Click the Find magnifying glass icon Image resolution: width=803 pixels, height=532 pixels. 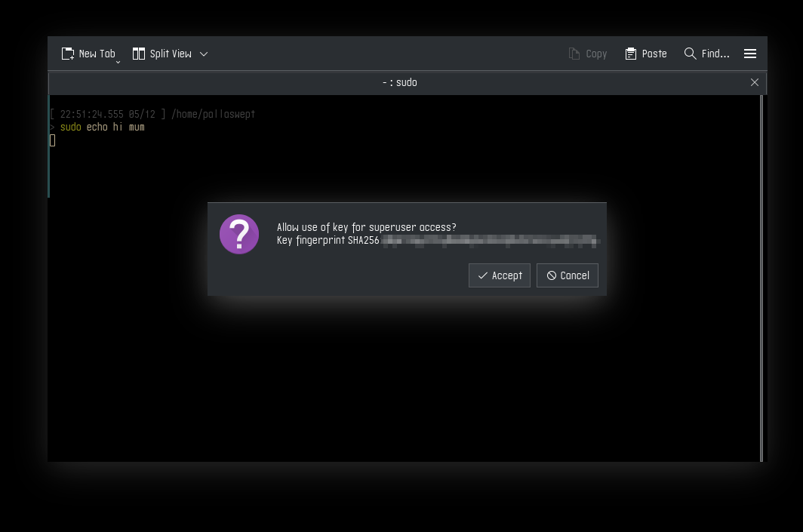coord(690,54)
